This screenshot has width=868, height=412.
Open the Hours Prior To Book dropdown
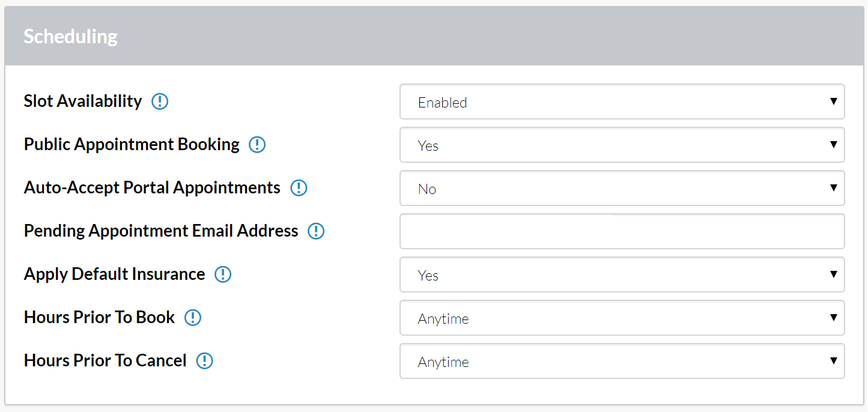coord(622,318)
